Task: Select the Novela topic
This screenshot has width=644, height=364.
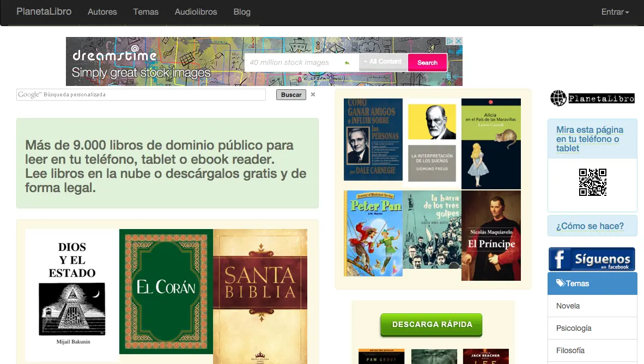Action: 592,306
